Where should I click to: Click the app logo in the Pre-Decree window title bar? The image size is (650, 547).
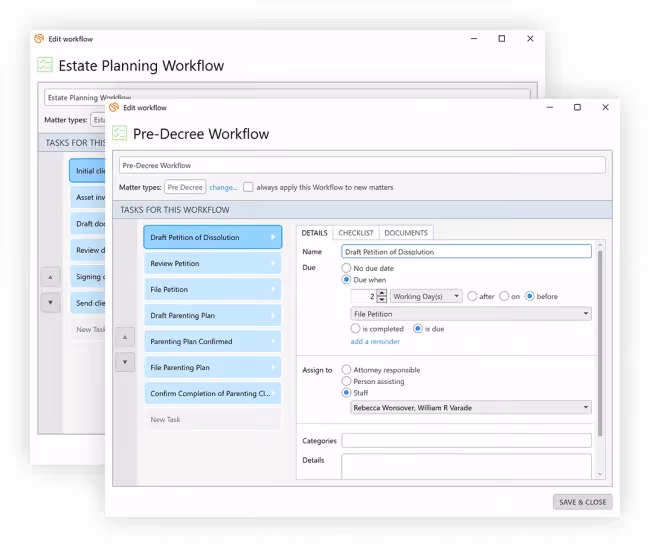click(114, 107)
